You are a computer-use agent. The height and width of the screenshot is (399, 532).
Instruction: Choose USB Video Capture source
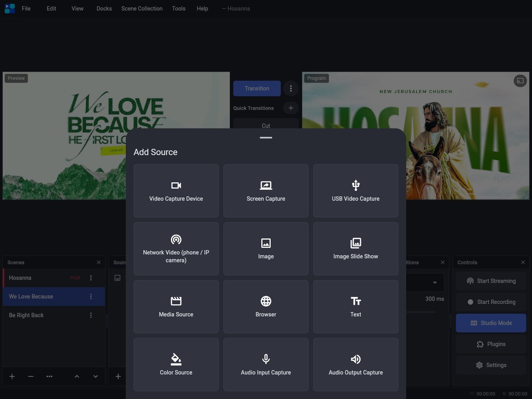pyautogui.click(x=356, y=191)
